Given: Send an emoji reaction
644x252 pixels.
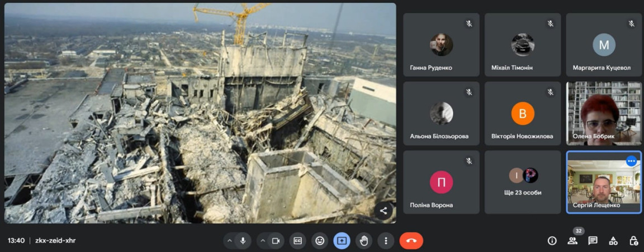Looking at the screenshot, I should pyautogui.click(x=320, y=241).
